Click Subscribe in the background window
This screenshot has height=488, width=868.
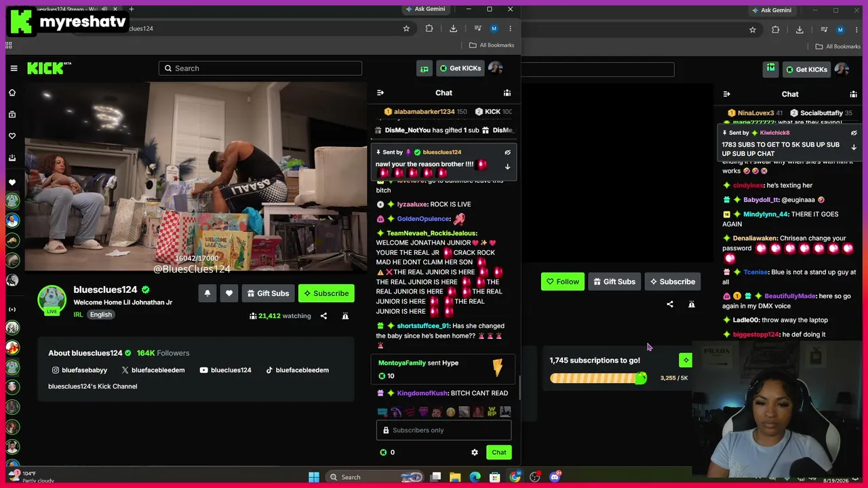(x=673, y=282)
